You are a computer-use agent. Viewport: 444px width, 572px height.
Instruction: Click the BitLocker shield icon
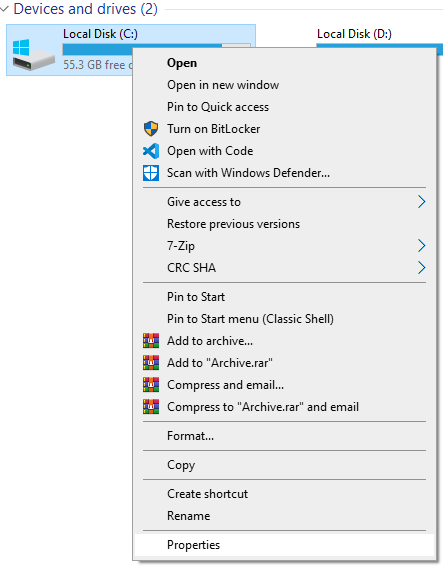coord(151,129)
